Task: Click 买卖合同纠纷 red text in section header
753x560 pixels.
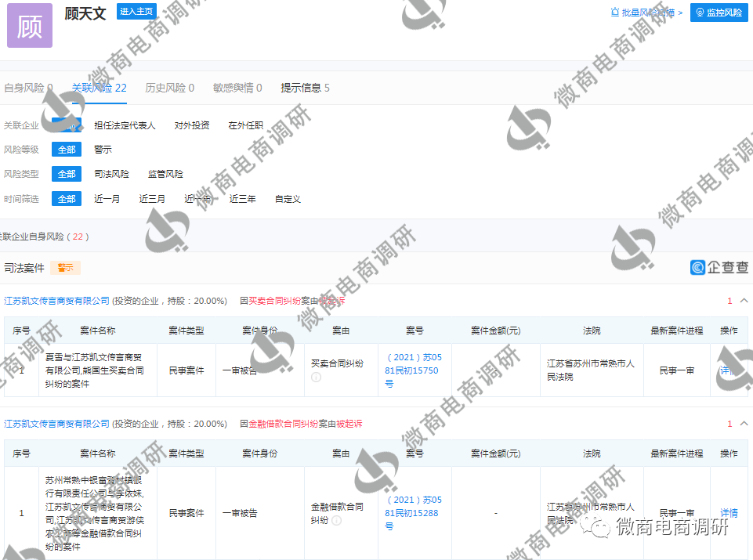Action: click(275, 301)
